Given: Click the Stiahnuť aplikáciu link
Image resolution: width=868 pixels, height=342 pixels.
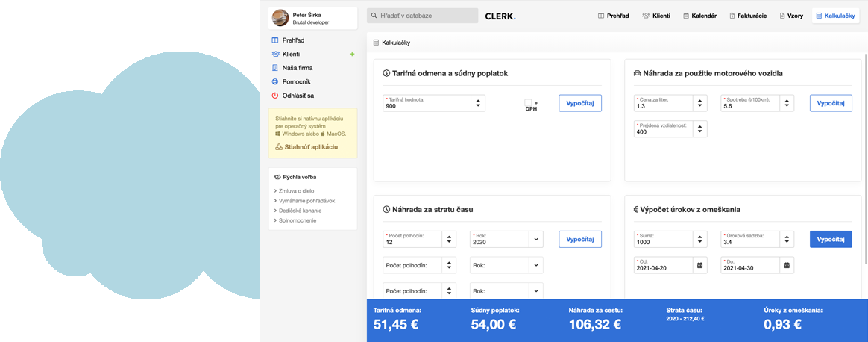Looking at the screenshot, I should pos(310,147).
